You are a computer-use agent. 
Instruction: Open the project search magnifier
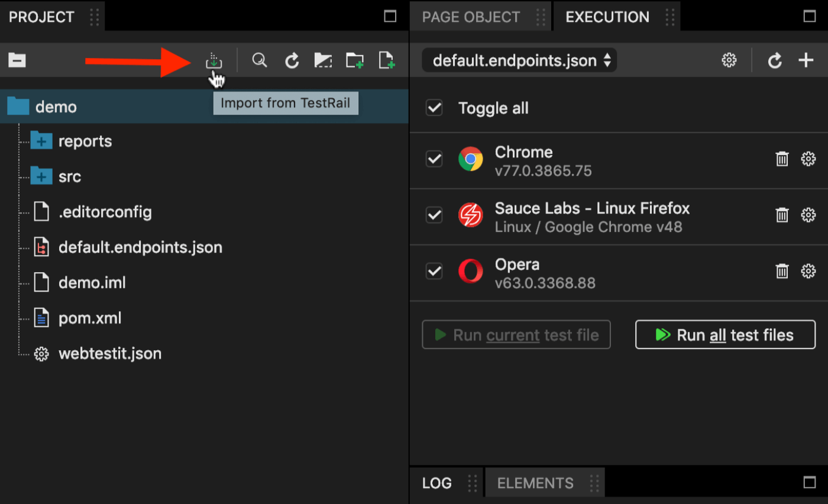260,60
